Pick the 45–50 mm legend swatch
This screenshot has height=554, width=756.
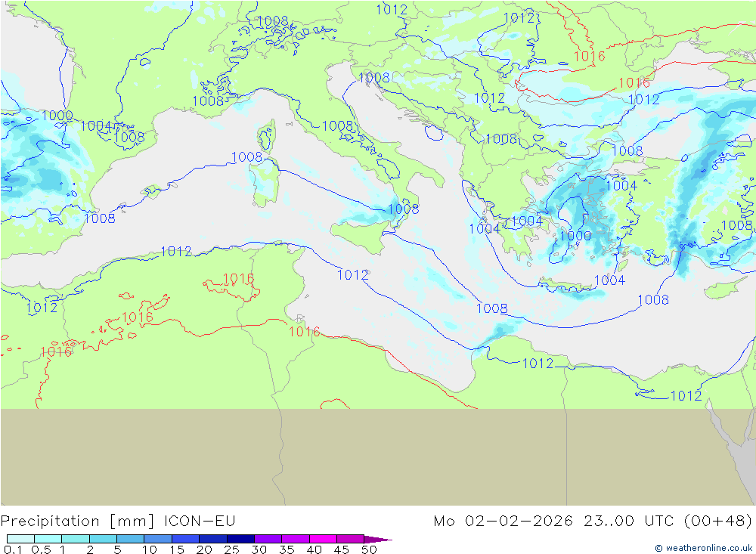click(350, 539)
